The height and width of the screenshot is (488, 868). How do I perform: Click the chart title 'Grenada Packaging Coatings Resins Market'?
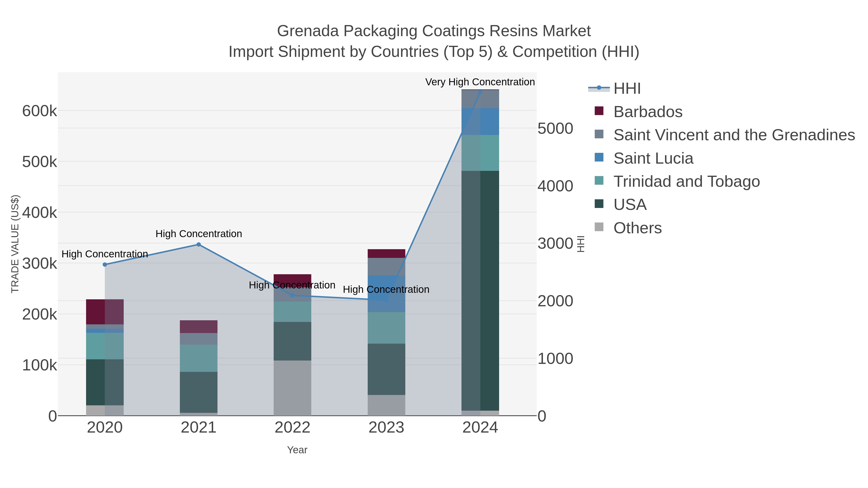[434, 31]
